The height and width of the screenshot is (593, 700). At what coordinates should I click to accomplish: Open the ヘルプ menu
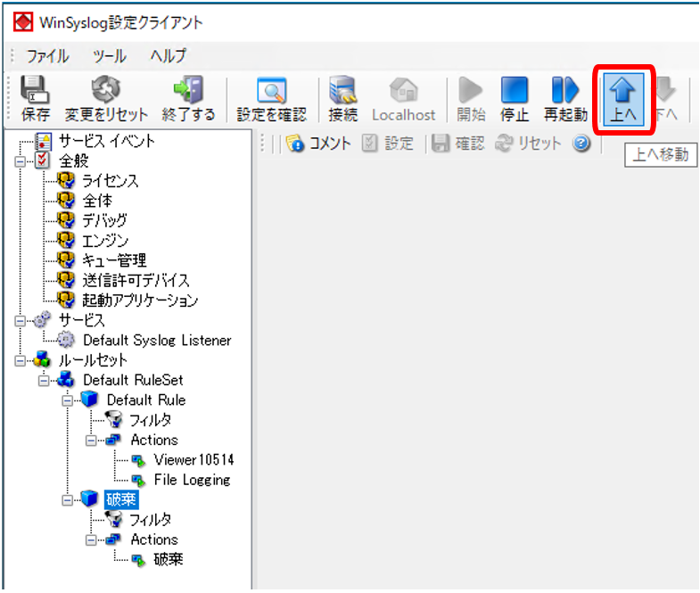169,56
